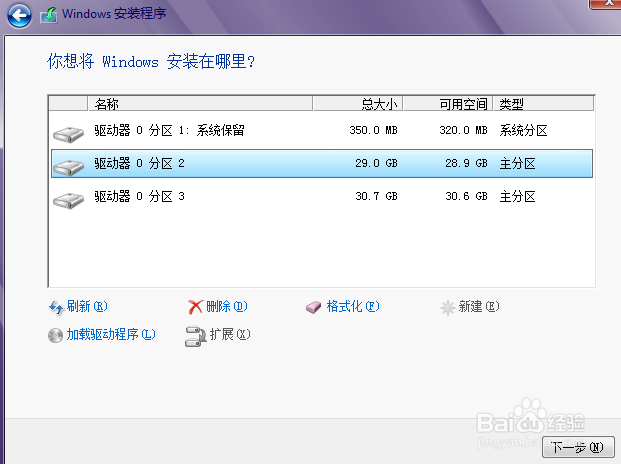Click the 扩展(X) extend link
Screen dimensions: 621x464
(x=230, y=335)
